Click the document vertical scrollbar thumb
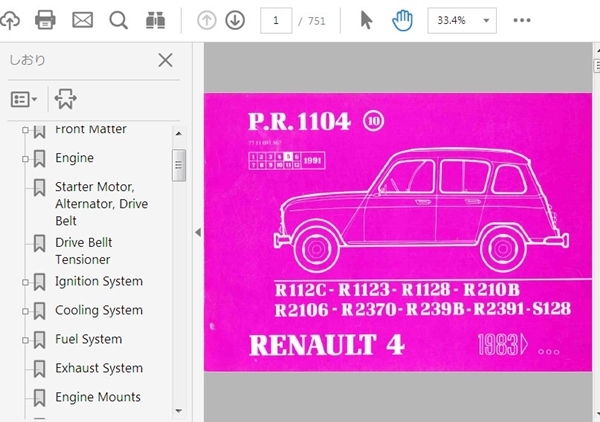Viewport: 600px width, 422px height. click(597, 65)
